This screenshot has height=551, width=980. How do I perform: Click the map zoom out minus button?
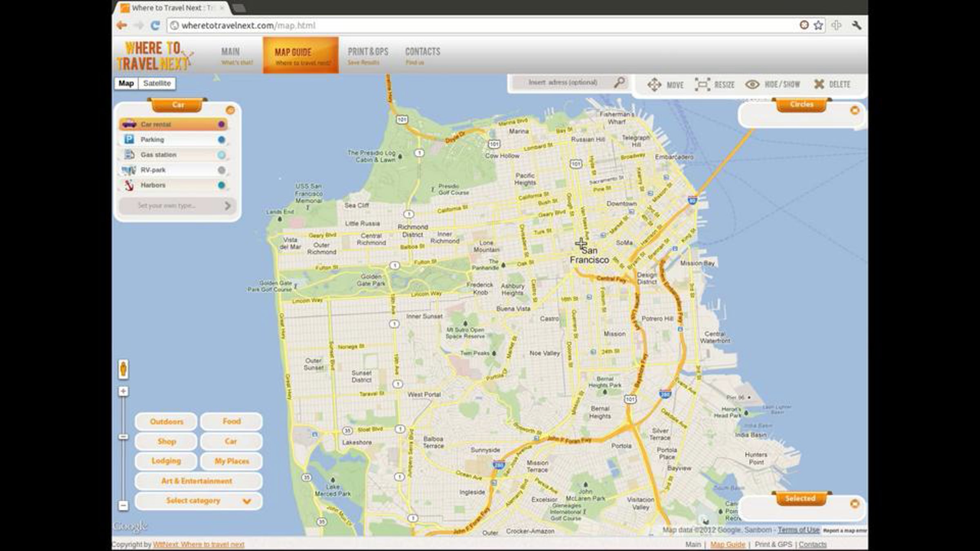coord(123,506)
